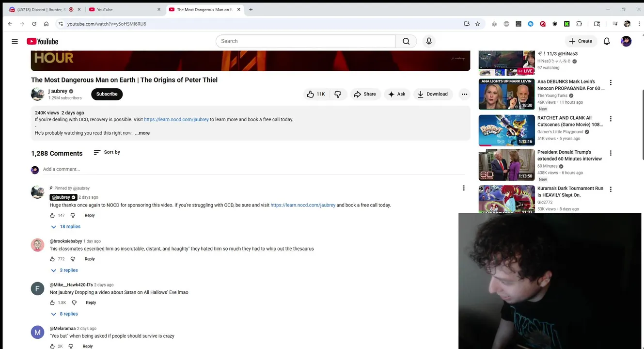
Task: Expand 3 replies under @brooksiebabyy comment
Action: pyautogui.click(x=64, y=270)
